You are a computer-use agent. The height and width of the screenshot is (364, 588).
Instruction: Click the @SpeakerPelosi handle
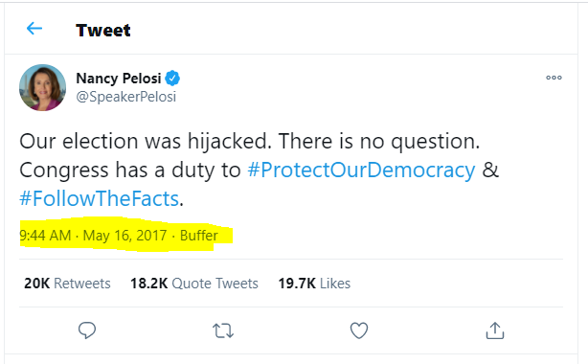pyautogui.click(x=126, y=97)
